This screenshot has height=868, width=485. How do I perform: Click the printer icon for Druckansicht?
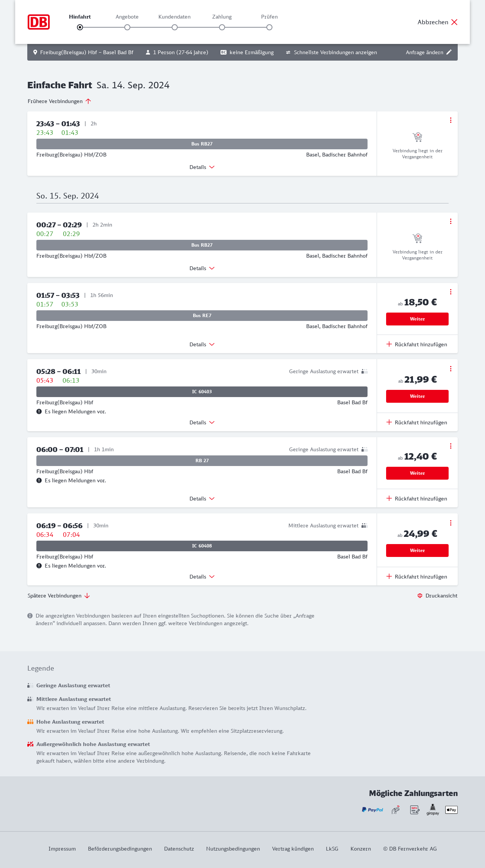point(420,596)
